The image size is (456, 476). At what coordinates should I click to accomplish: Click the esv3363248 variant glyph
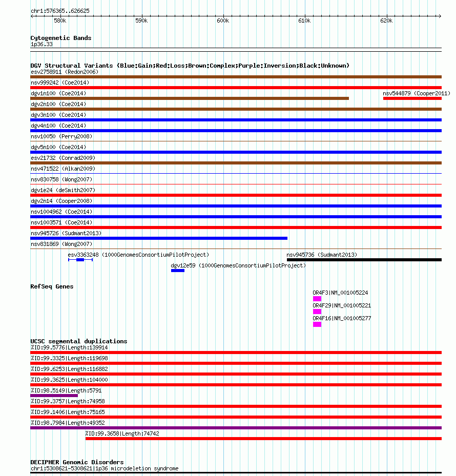coord(80,260)
